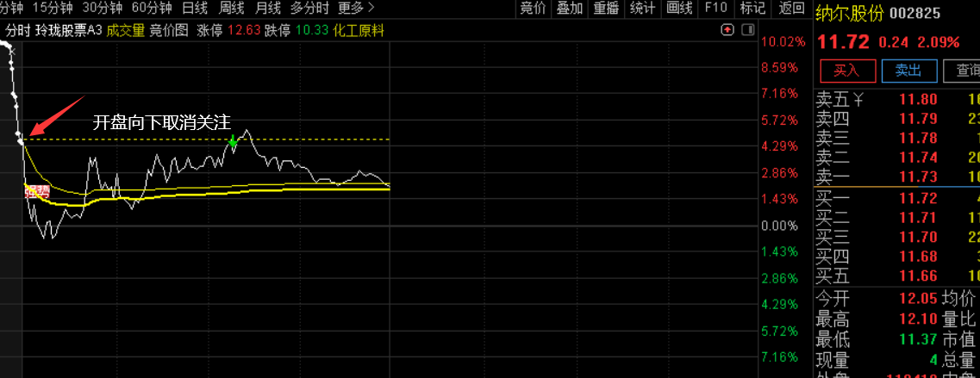This screenshot has height=378, width=980.
Task: Open the 画线 drawing tools
Action: pos(679,9)
